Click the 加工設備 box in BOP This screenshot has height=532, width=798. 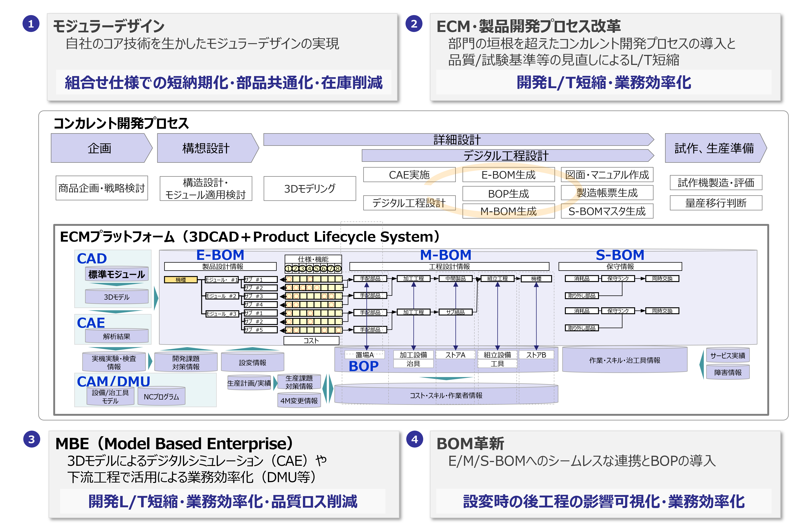click(x=413, y=355)
